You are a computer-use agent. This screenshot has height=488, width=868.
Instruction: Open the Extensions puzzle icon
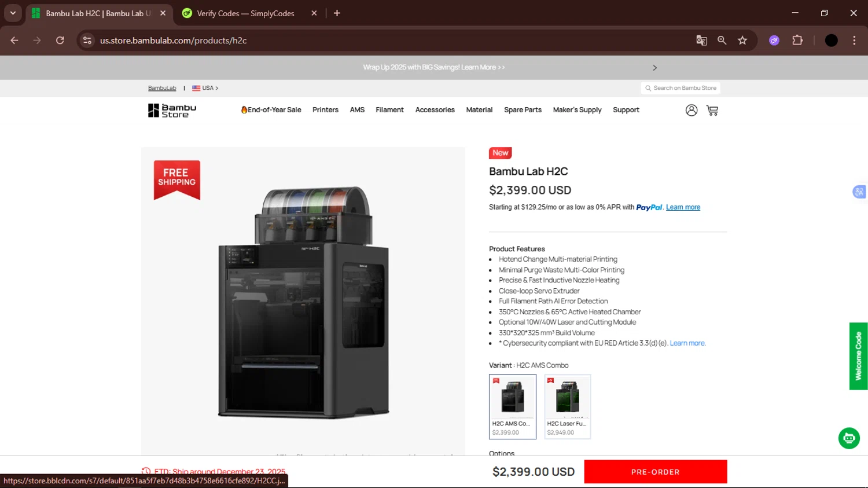point(797,41)
